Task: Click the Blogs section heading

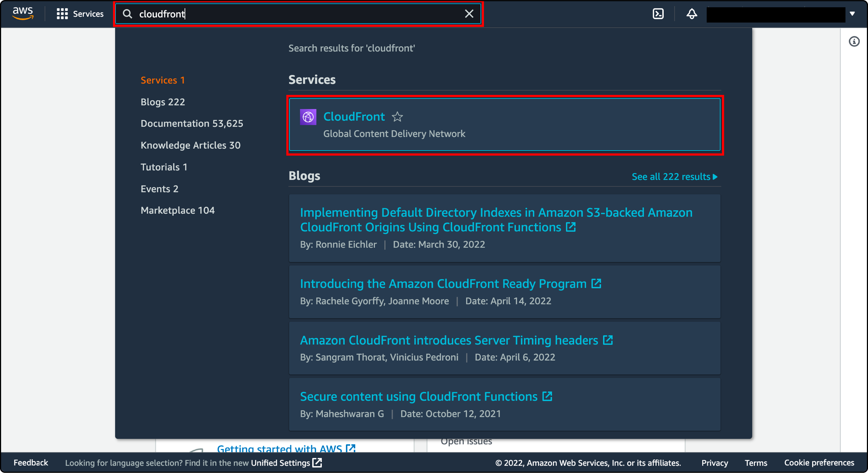Action: pyautogui.click(x=304, y=176)
